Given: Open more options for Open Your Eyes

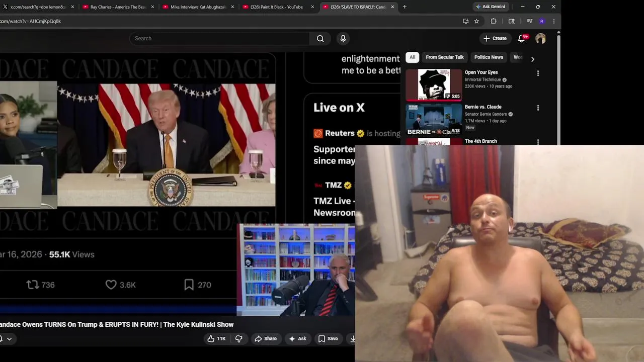Looking at the screenshot, I should [x=538, y=73].
